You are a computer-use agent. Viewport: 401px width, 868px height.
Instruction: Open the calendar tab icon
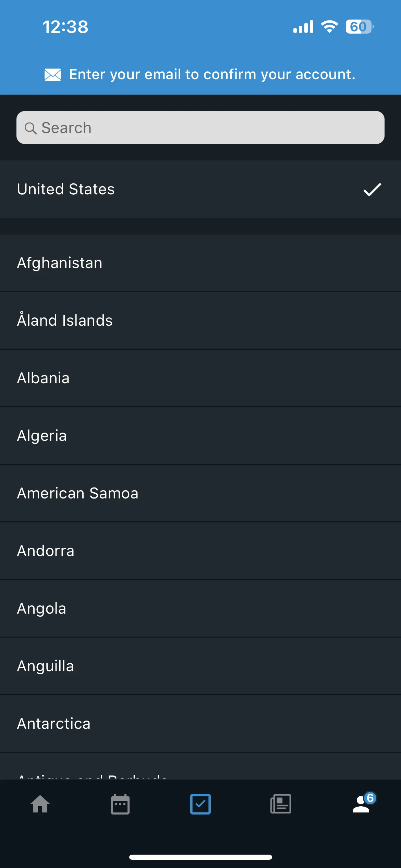(x=120, y=804)
